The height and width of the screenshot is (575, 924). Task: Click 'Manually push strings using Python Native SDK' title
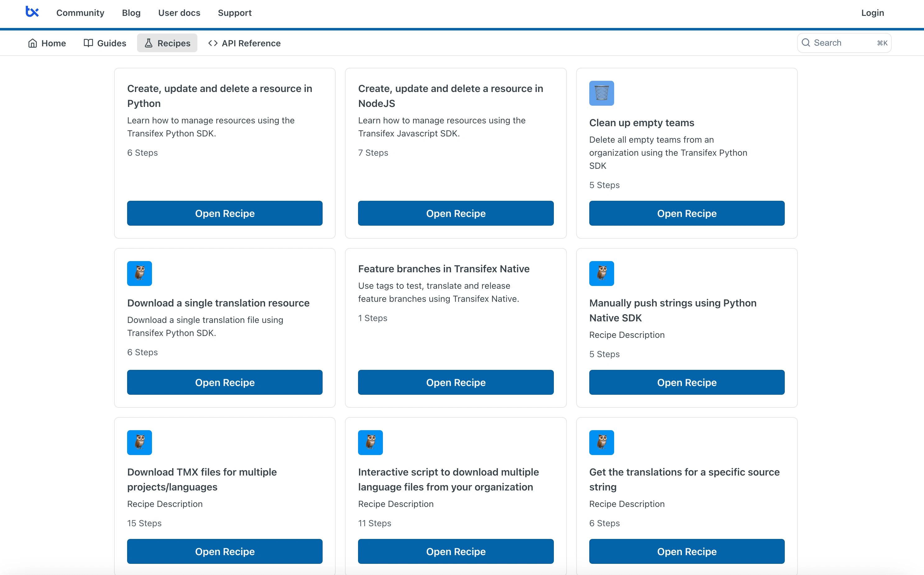pos(673,310)
